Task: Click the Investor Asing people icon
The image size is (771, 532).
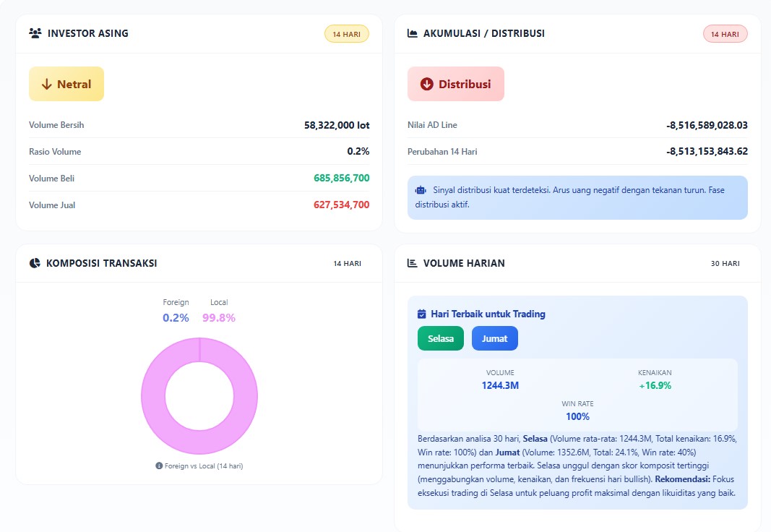Action: point(35,33)
